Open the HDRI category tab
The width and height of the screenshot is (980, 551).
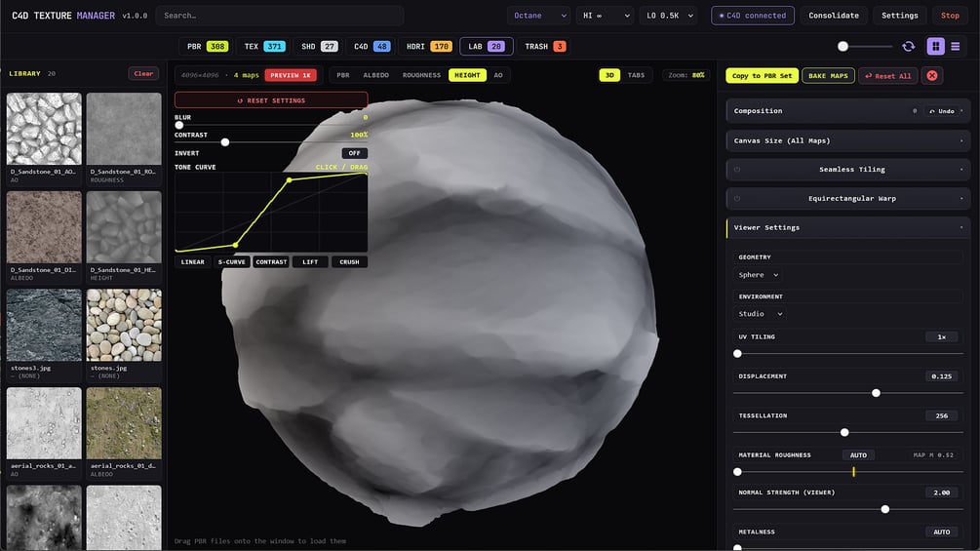point(428,46)
